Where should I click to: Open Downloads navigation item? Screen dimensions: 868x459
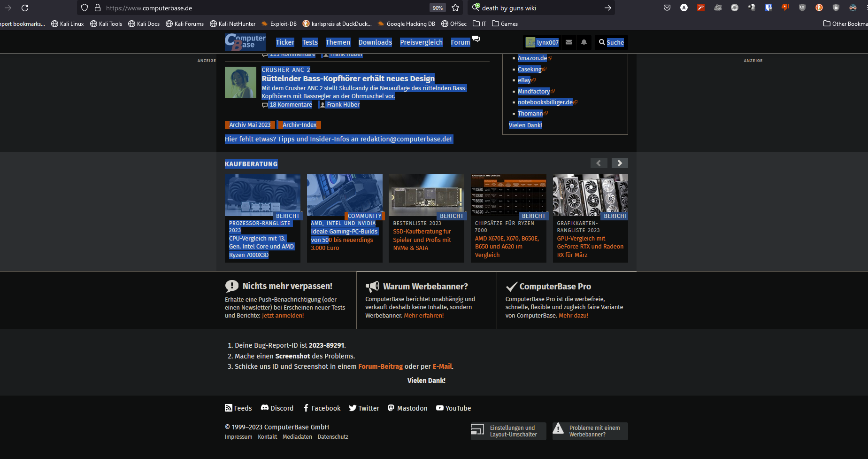pyautogui.click(x=375, y=42)
